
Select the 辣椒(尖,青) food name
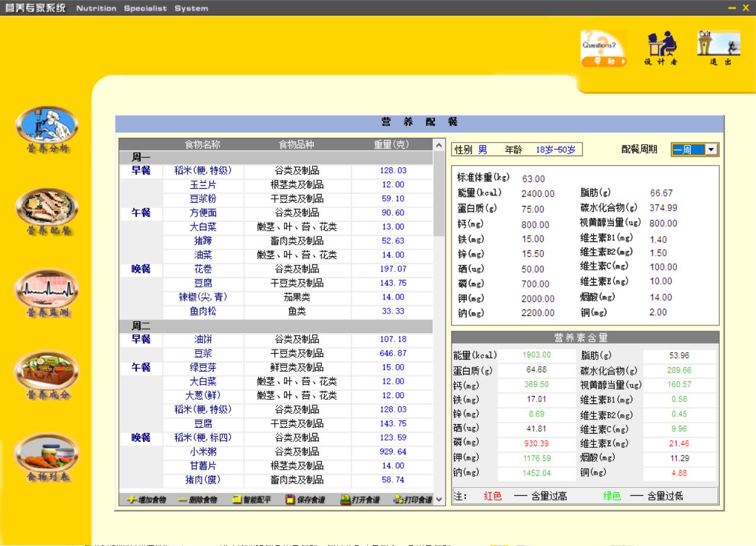tap(202, 298)
